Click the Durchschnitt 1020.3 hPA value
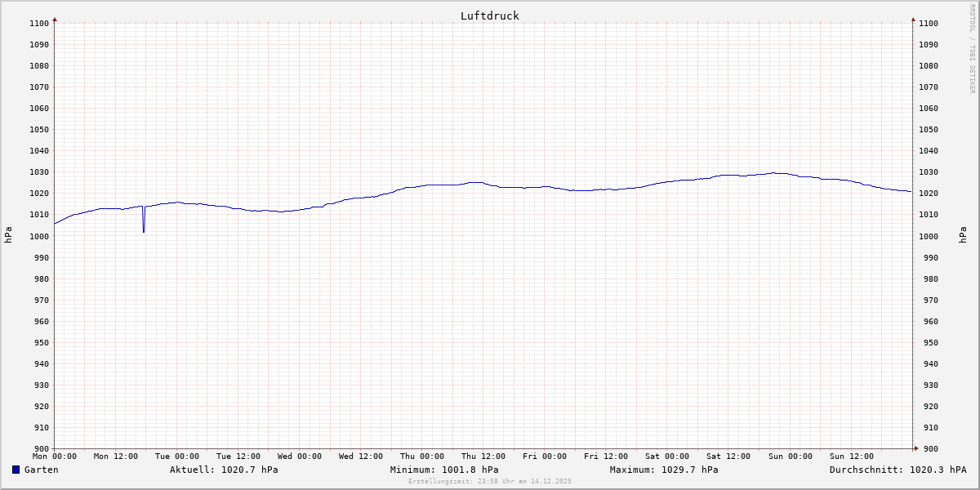 (898, 470)
